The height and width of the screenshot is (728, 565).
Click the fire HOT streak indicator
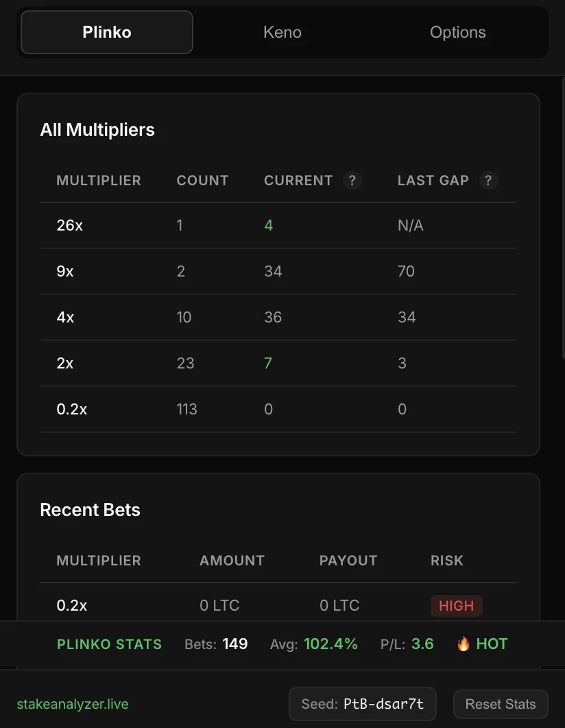click(481, 644)
